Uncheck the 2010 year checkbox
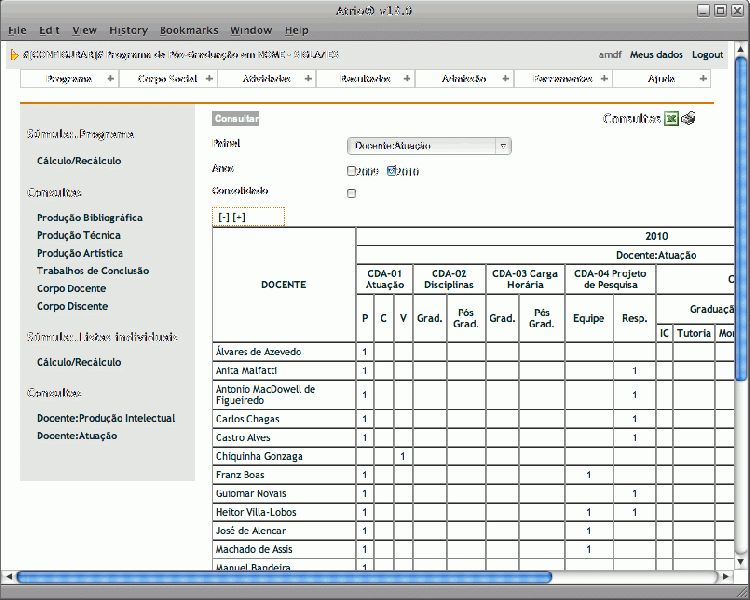The height and width of the screenshot is (600, 750). 392,171
